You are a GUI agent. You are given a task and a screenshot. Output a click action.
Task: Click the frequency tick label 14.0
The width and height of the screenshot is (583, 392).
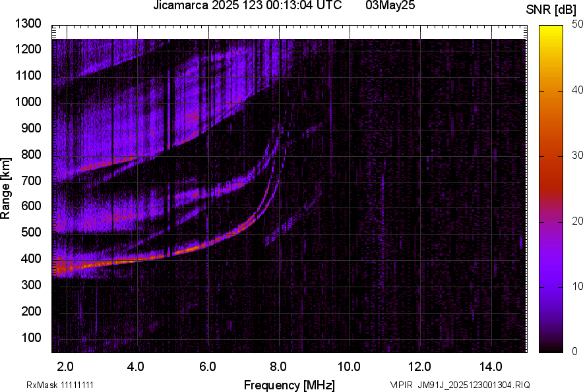(x=491, y=367)
